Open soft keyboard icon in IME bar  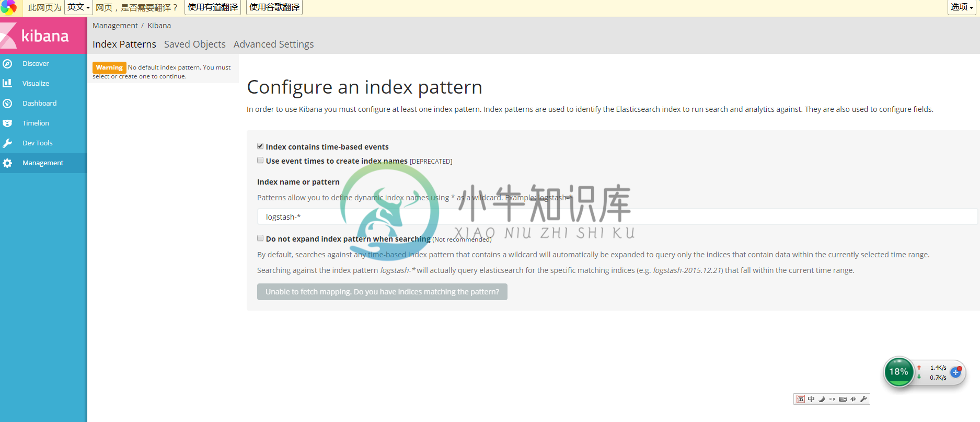click(x=843, y=399)
